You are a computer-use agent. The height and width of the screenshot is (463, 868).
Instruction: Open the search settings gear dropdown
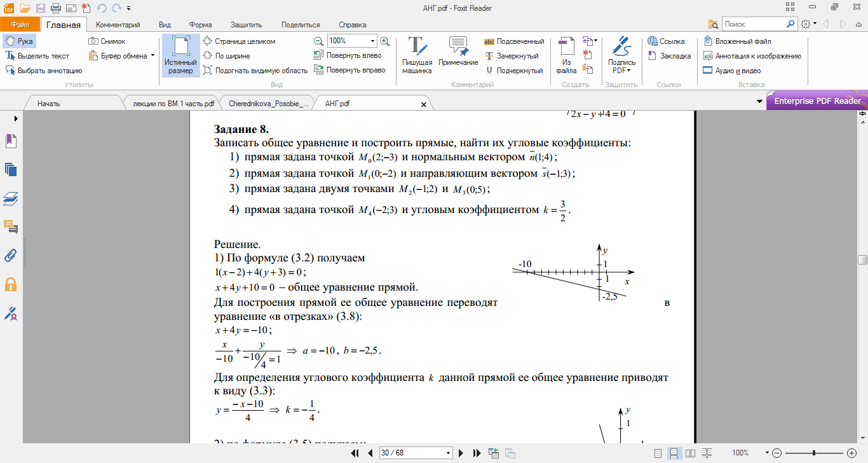[x=808, y=24]
